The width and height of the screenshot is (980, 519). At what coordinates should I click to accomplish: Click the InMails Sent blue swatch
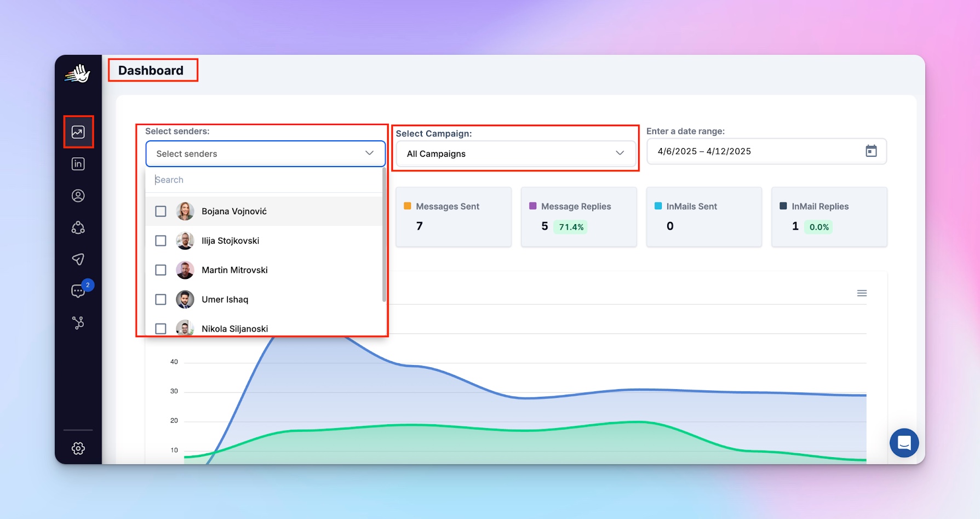click(658, 206)
